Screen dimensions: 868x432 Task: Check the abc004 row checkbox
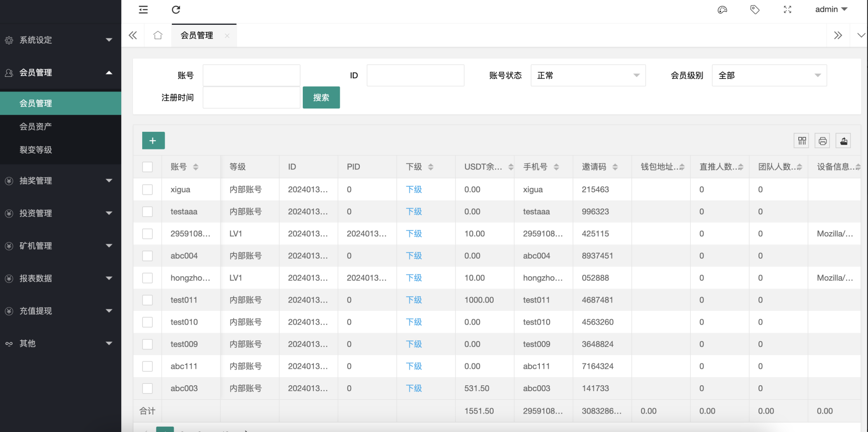[x=148, y=256]
